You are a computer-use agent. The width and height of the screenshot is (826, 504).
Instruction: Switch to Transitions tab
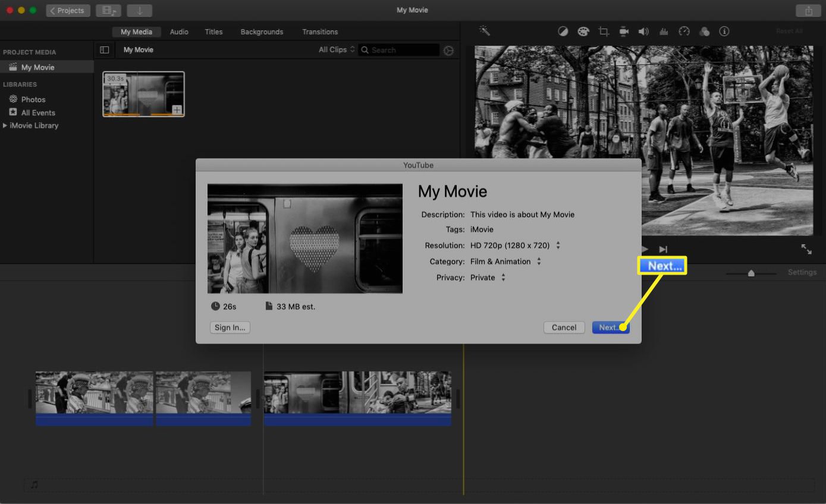coord(320,32)
